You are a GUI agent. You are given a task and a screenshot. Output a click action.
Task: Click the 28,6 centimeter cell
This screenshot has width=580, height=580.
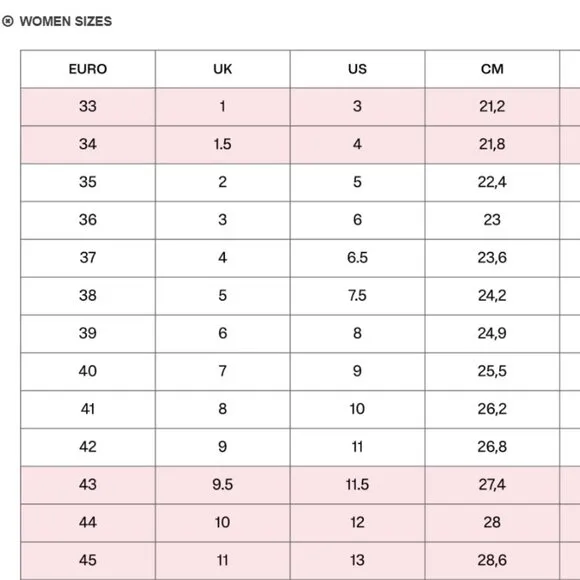click(x=492, y=561)
